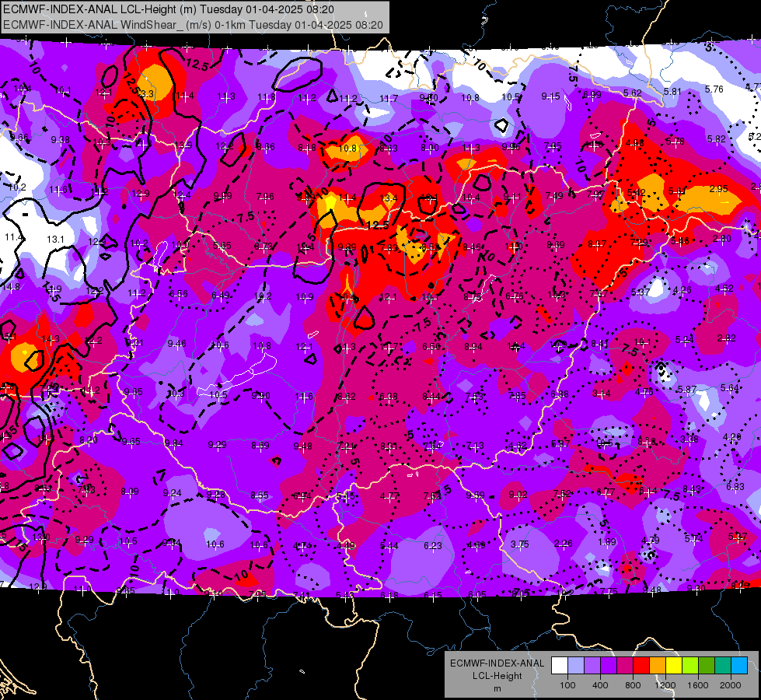Click the LCL-Height title line at top

point(169,9)
